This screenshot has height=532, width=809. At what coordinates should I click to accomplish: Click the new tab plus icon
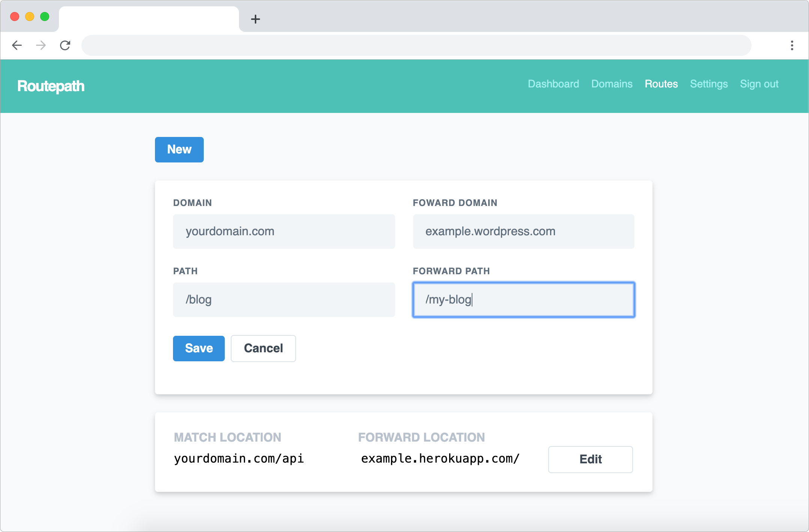255,19
